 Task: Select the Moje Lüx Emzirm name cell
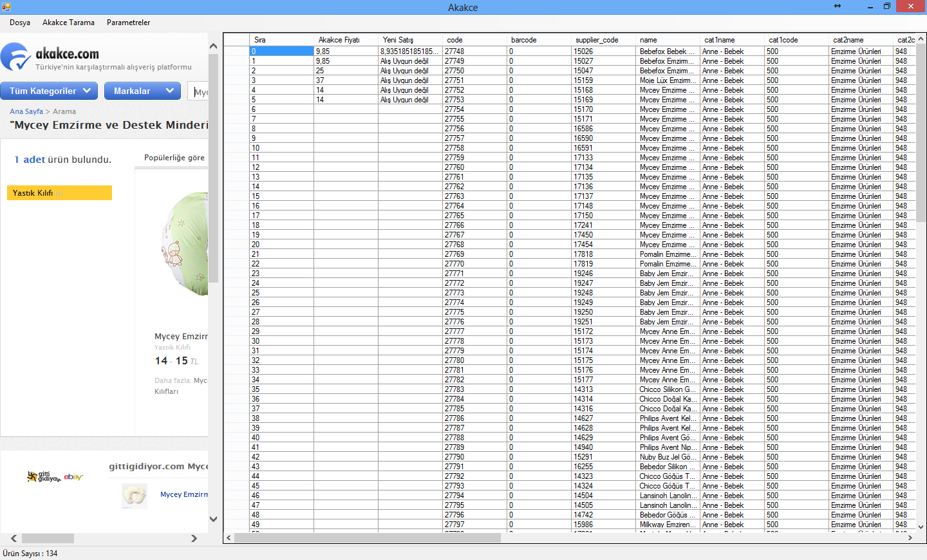click(x=668, y=80)
